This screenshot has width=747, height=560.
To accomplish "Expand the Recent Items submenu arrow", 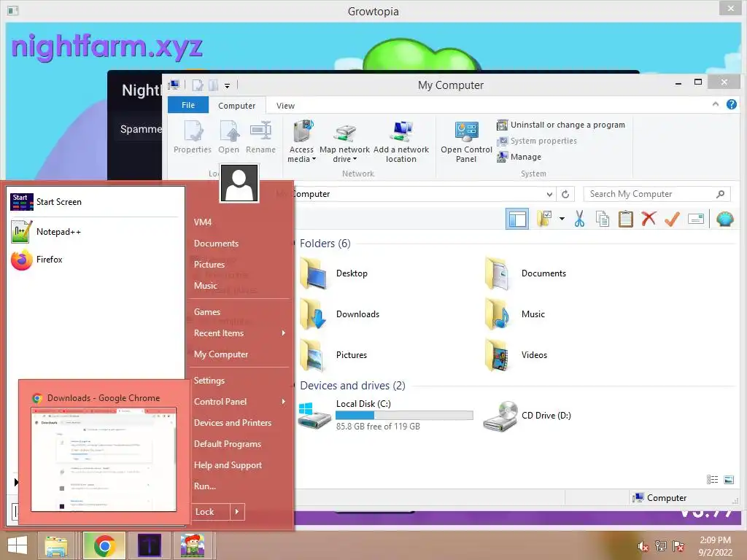I will coord(284,332).
